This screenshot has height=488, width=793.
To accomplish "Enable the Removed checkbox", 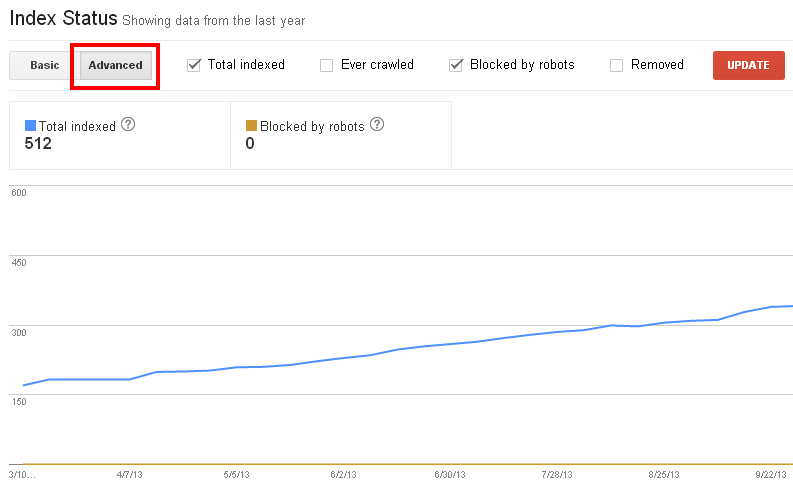I will click(616, 65).
